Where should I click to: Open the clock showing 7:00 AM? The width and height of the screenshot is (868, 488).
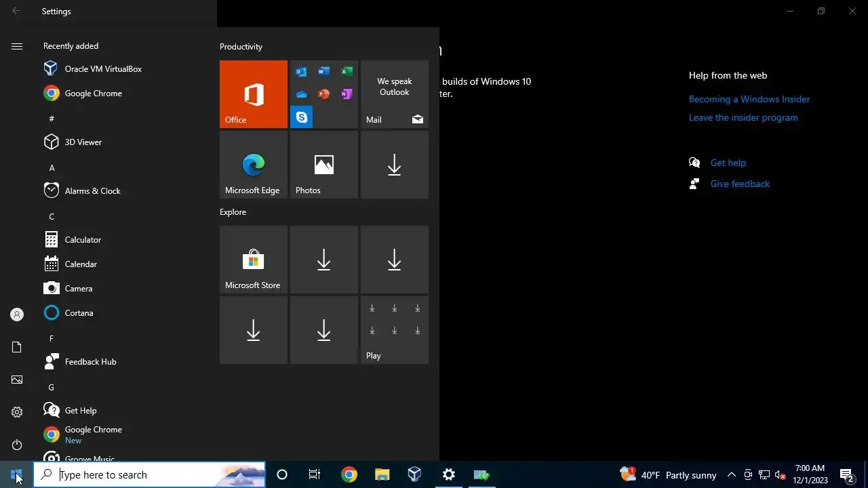(x=810, y=474)
